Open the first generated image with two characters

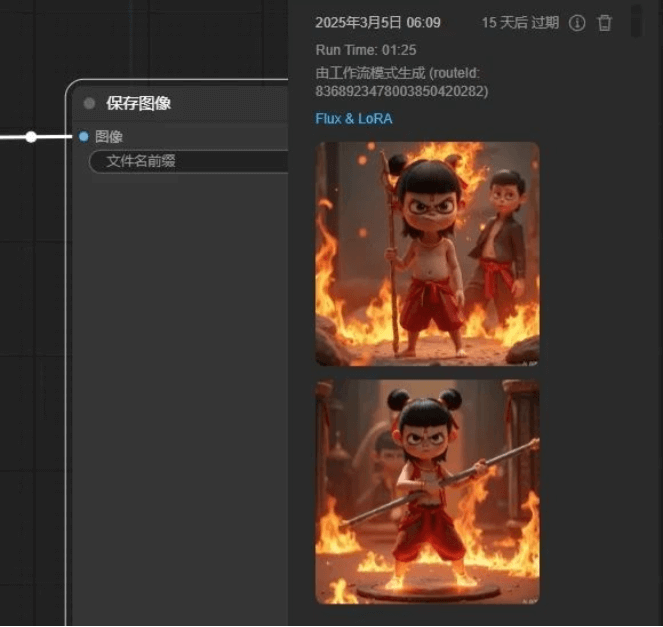[x=427, y=254]
